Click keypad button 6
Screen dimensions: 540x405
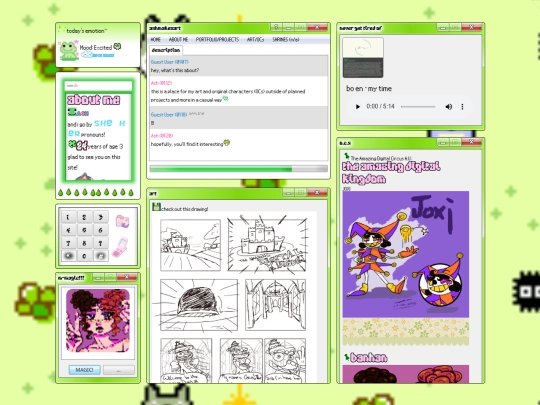click(x=101, y=230)
